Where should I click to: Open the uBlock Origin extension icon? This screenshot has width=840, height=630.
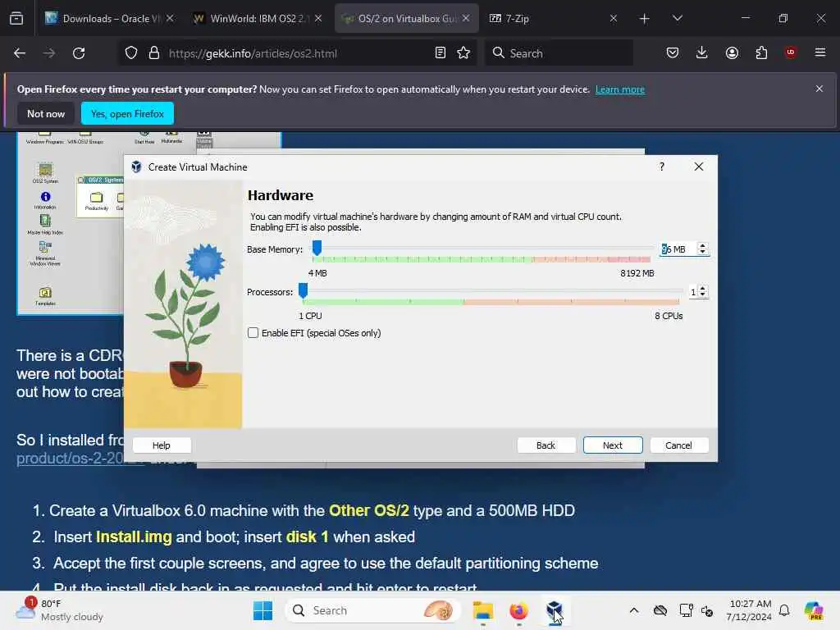790,52
